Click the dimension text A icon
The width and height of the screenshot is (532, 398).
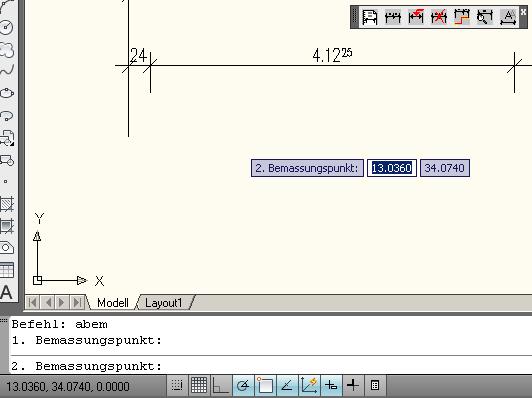click(x=508, y=17)
